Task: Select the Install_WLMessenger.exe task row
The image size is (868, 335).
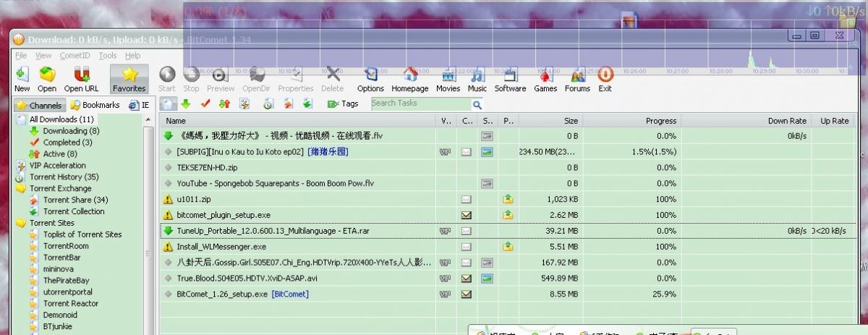Action: click(508, 247)
